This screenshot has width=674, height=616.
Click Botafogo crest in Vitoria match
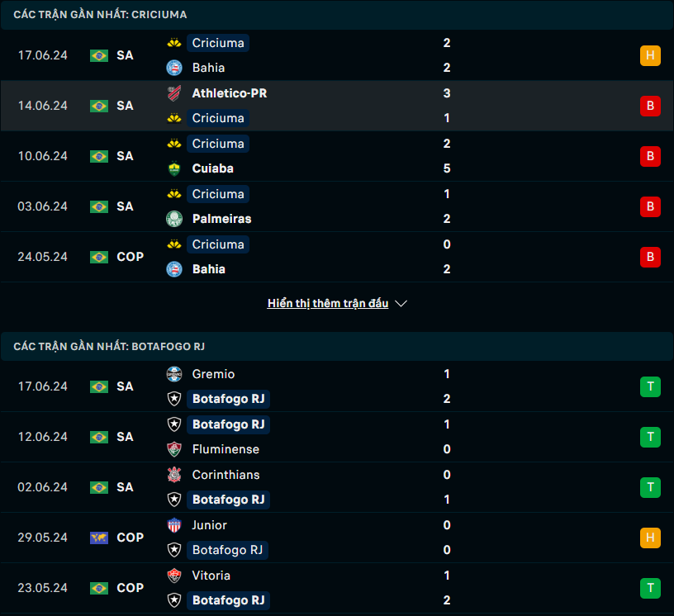pos(174,600)
